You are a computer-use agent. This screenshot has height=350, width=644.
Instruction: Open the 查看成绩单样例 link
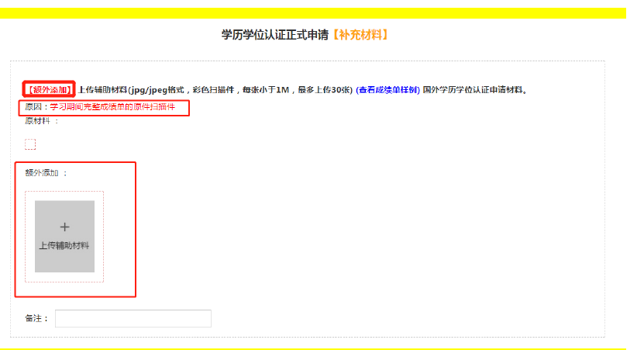coord(387,90)
